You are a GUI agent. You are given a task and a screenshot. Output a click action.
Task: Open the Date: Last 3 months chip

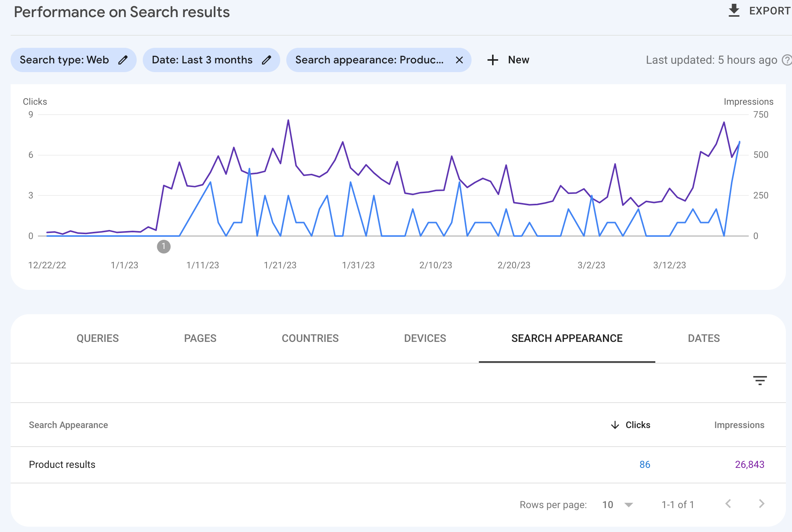[x=202, y=60]
